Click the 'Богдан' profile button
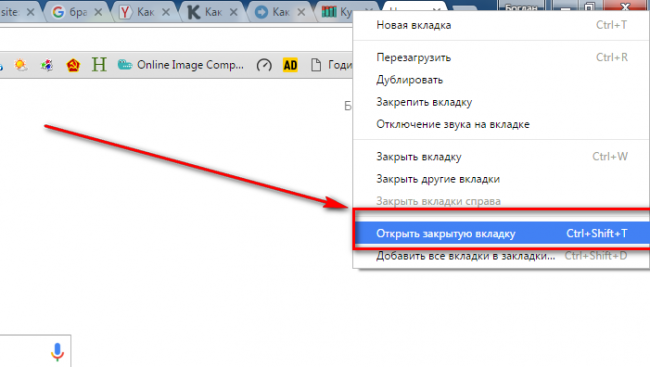Screen dimensions: 650x367 click(x=521, y=6)
